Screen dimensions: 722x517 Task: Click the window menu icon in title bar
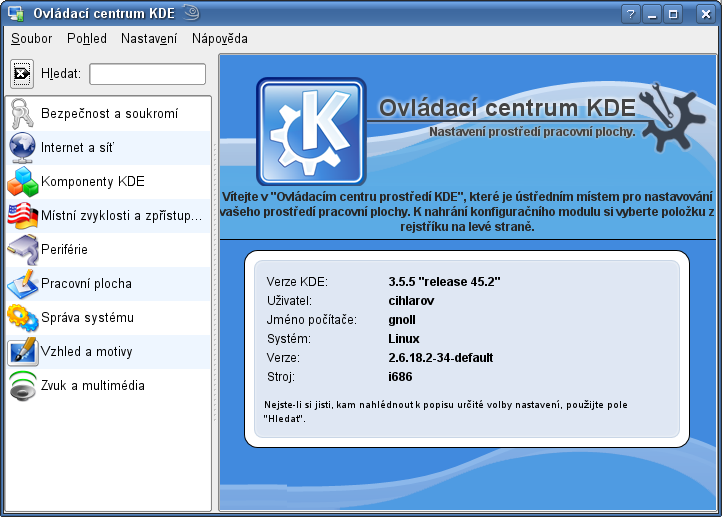point(16,13)
